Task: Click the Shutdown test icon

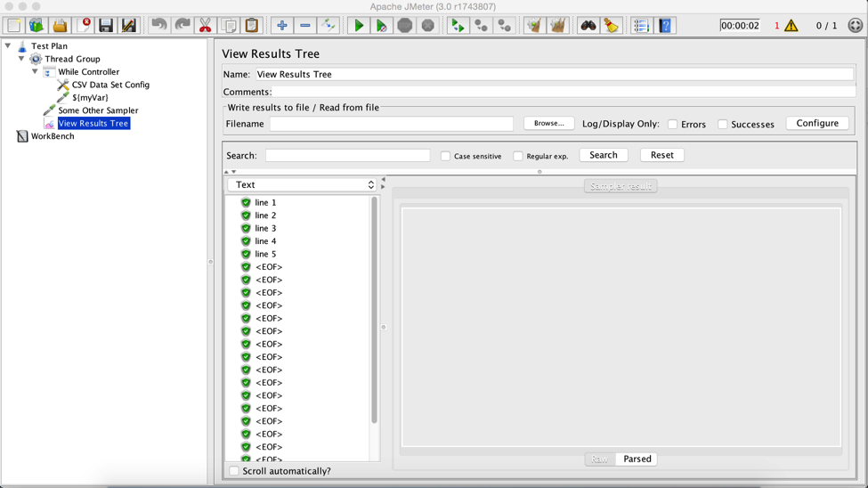Action: 428,26
